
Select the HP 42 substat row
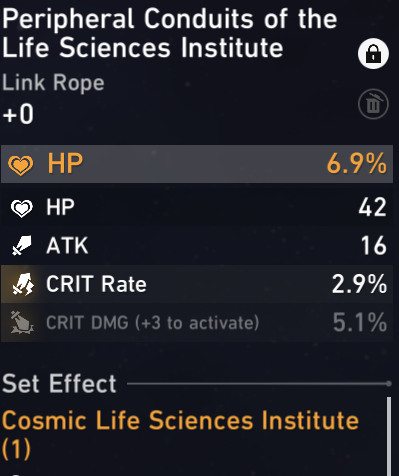[x=197, y=207]
